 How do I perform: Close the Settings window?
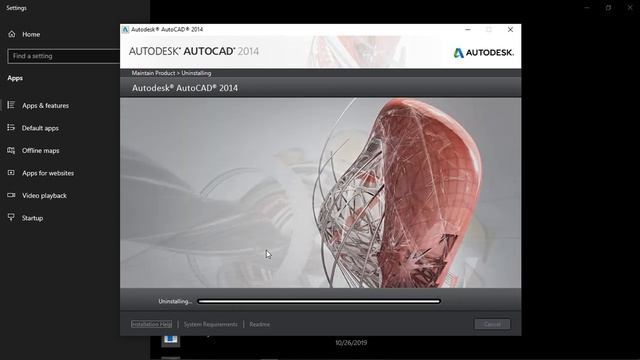click(630, 8)
